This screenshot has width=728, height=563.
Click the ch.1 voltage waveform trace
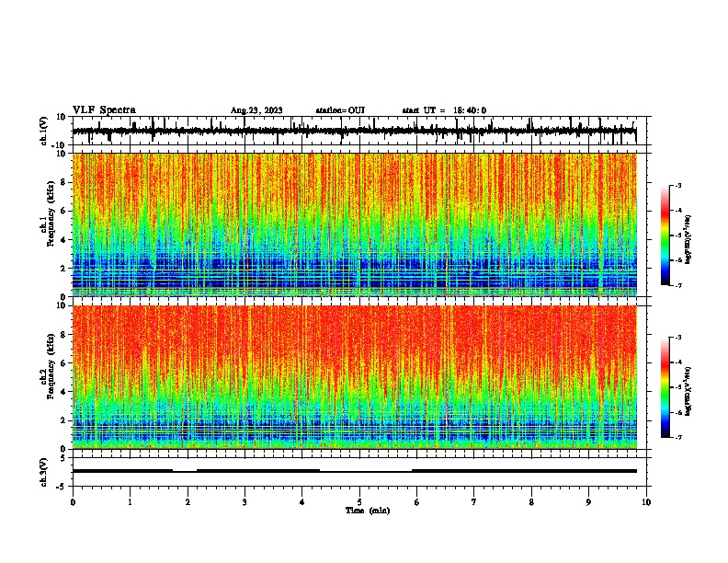(x=354, y=131)
